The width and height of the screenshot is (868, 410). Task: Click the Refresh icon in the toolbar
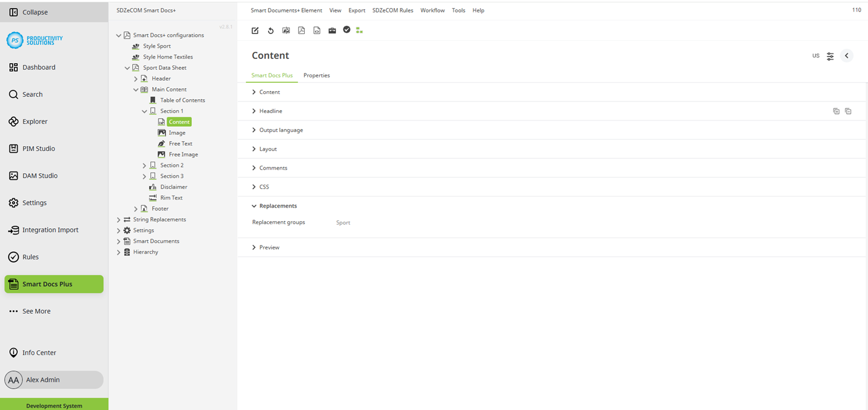pos(270,30)
